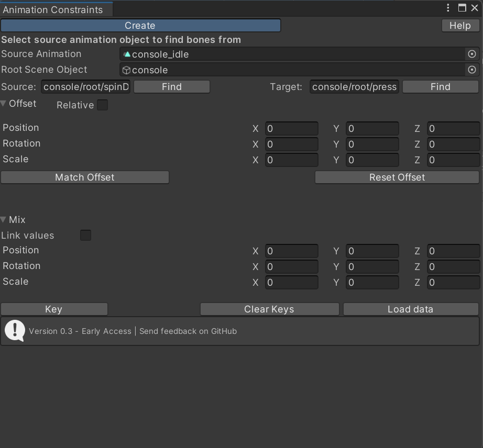Open the Help button

[460, 26]
